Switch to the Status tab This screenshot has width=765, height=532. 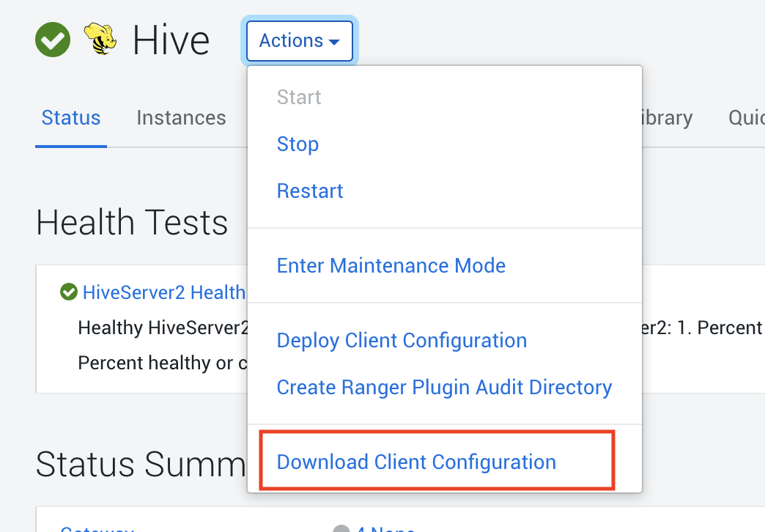click(x=71, y=118)
